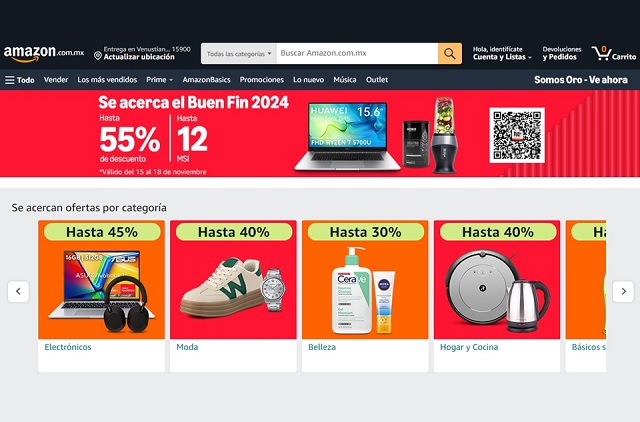Open the Belleza Hasta 30% thumbnail

(x=365, y=280)
